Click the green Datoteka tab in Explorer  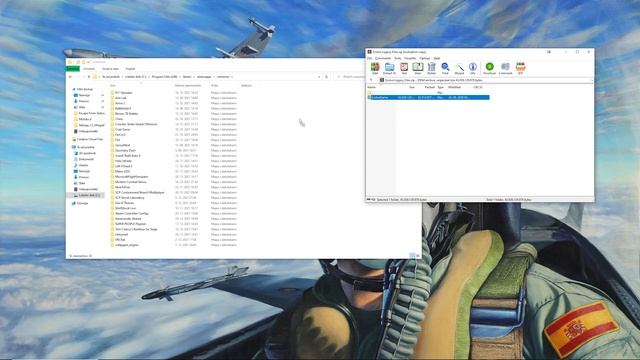[x=73, y=69]
